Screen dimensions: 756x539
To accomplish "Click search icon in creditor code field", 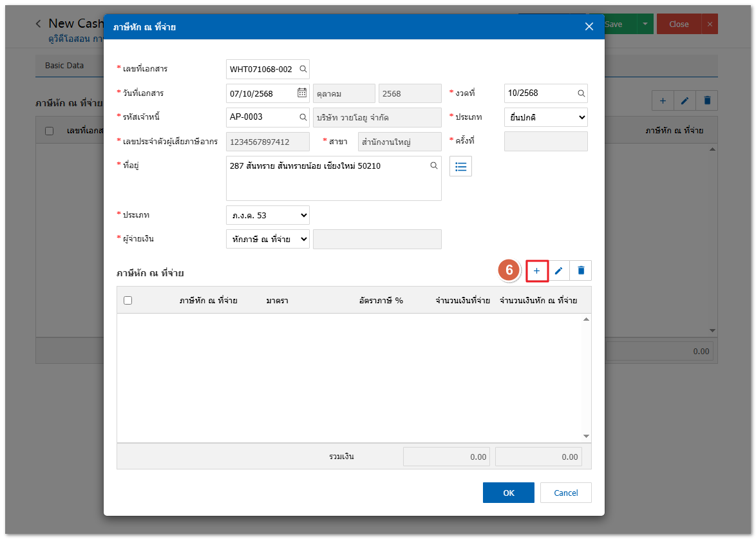I will pos(303,118).
